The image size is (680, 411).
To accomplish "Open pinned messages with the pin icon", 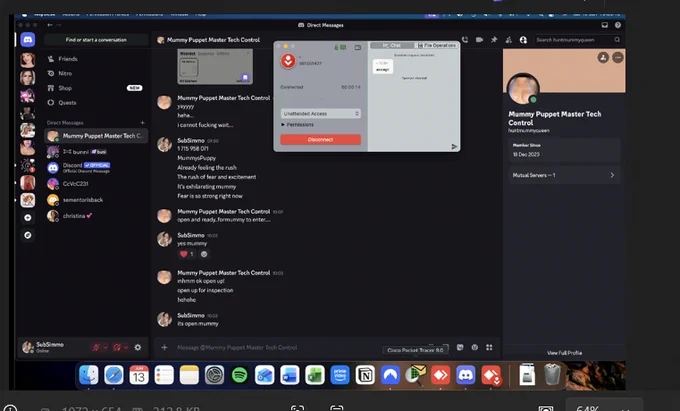I will pos(494,40).
